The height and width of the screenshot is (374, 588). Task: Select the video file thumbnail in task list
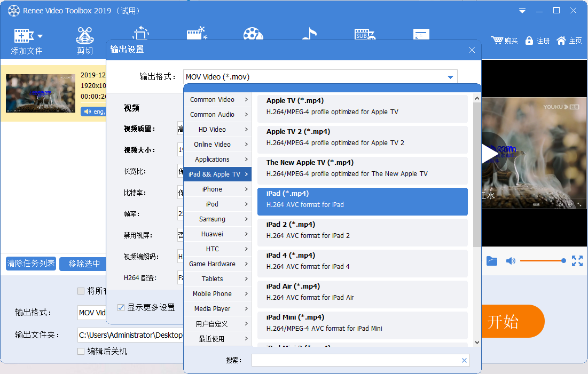pyautogui.click(x=41, y=93)
